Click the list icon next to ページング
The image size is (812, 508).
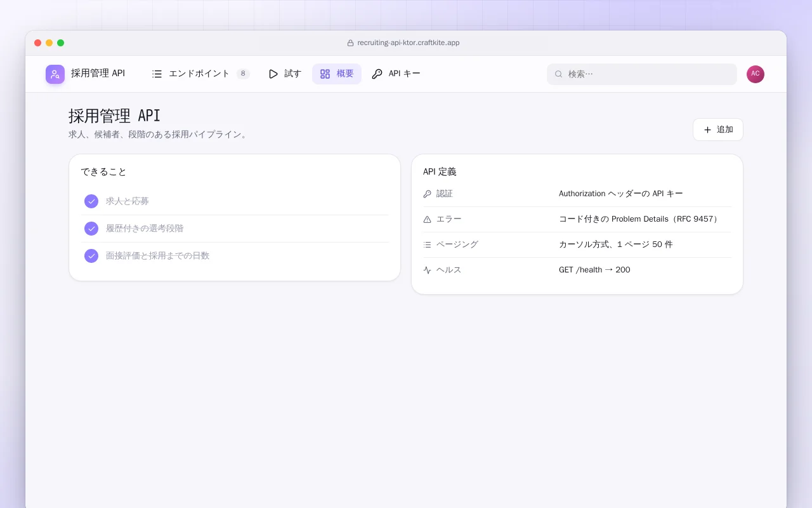[427, 244]
